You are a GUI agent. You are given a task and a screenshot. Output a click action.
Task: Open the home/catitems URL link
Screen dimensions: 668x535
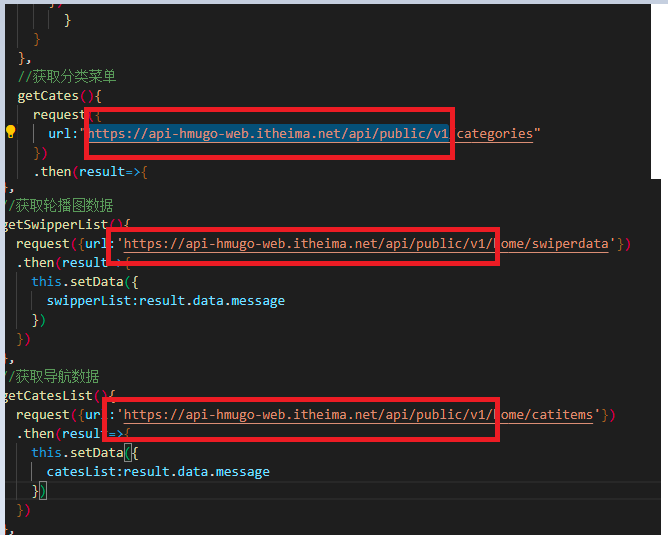coord(358,414)
